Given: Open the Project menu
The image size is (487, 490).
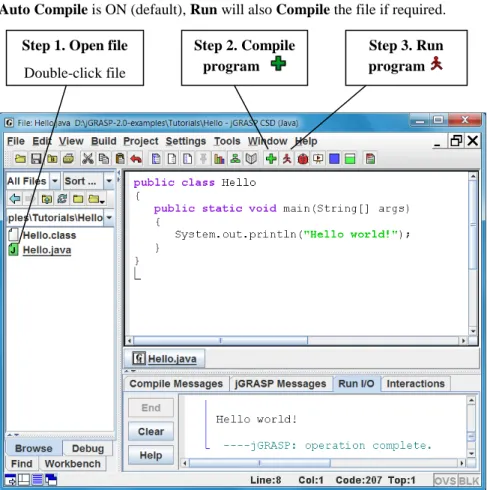Looking at the screenshot, I should 141,141.
